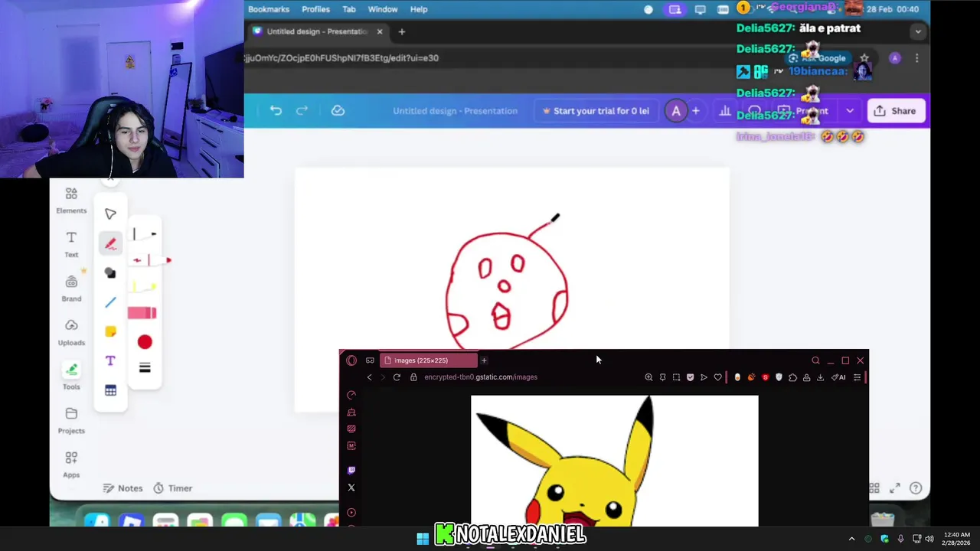This screenshot has height=551, width=980.
Task: Click the AI button in Opera toolbar
Action: pyautogui.click(x=839, y=377)
